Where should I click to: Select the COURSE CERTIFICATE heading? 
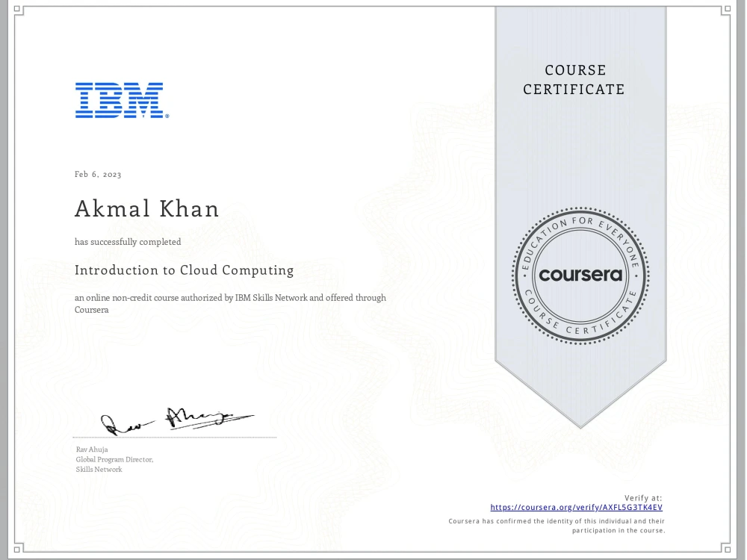[x=575, y=80]
